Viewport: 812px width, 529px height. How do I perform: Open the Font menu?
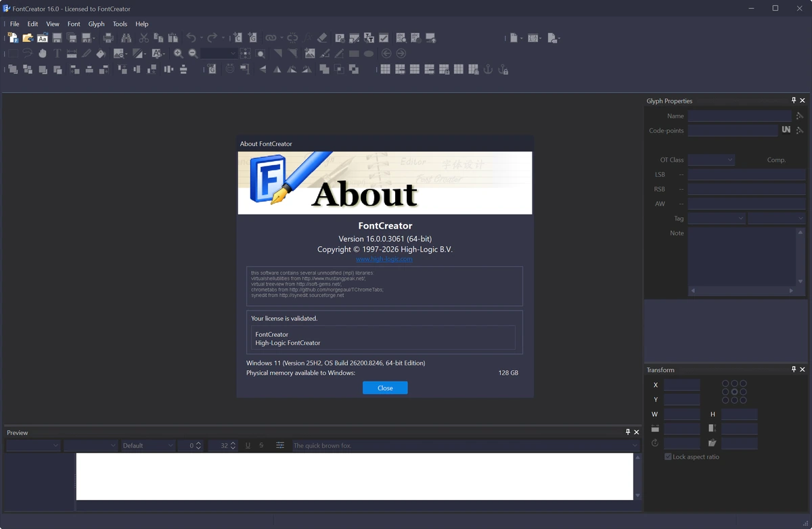[x=74, y=24]
